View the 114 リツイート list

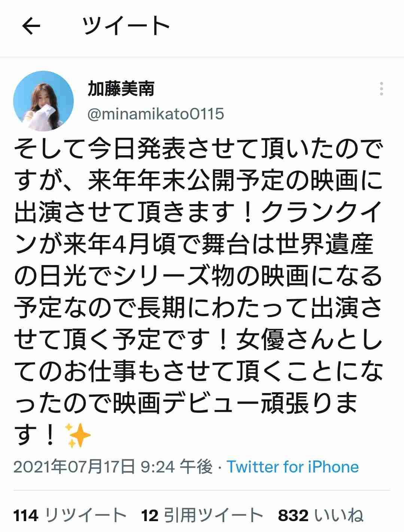point(70,516)
